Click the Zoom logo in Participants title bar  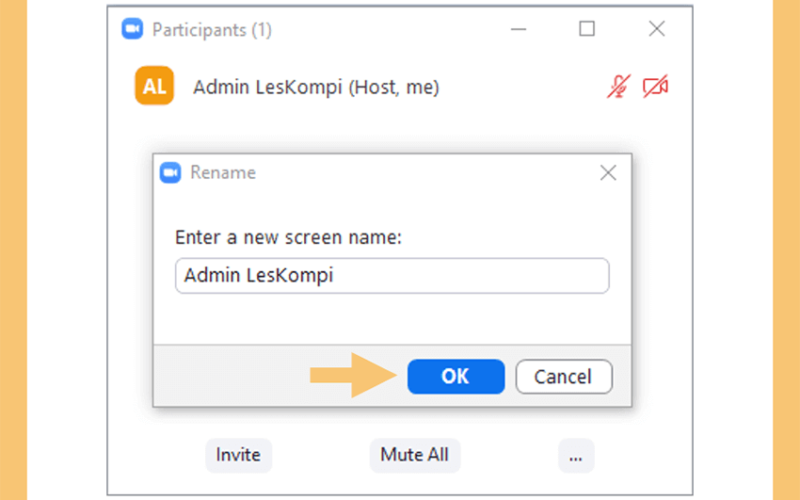[132, 29]
